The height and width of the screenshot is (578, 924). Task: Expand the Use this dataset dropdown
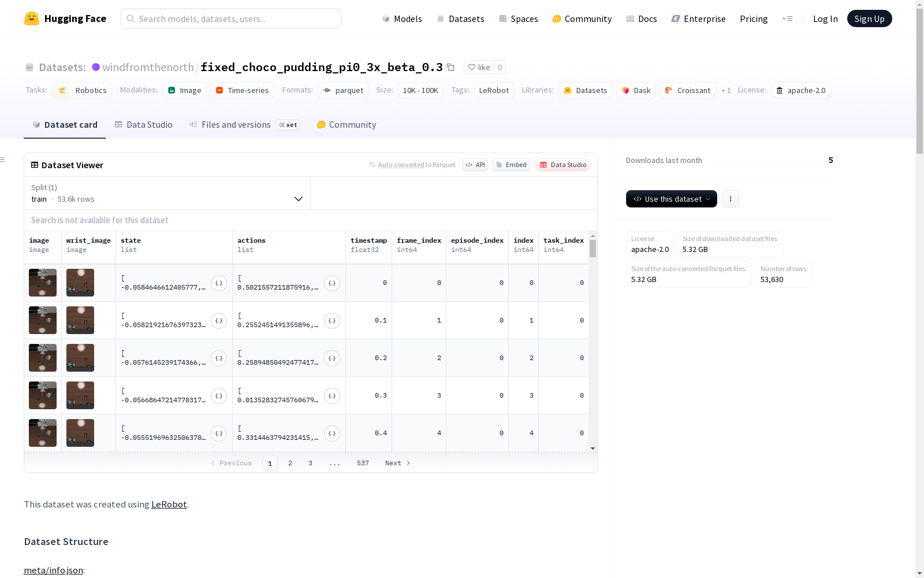[x=672, y=199]
